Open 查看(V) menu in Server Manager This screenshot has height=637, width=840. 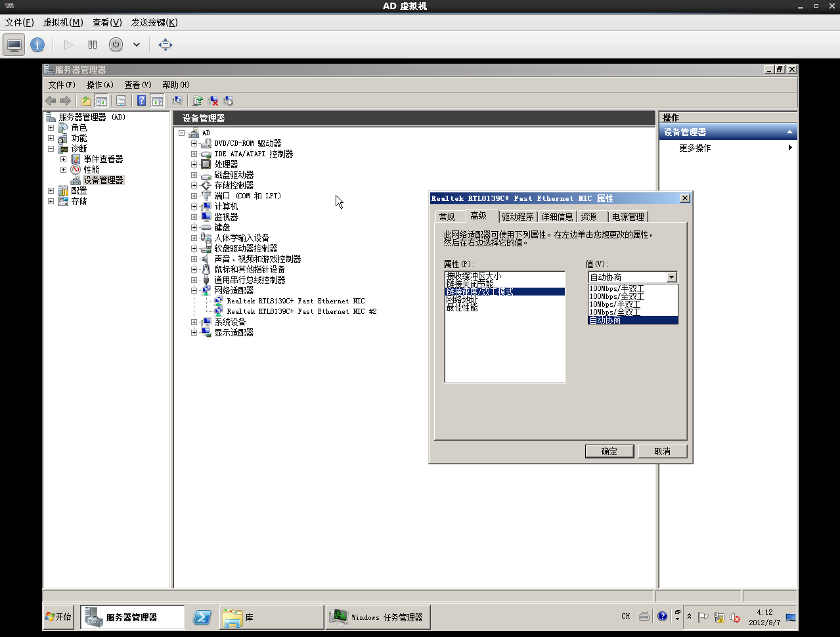click(x=138, y=85)
